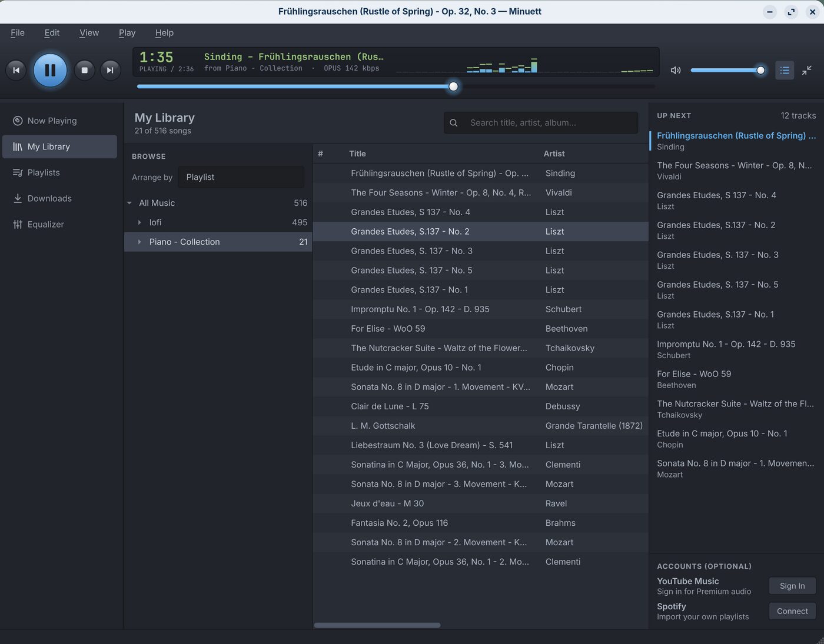Click the # column header
The image size is (824, 644).
[320, 154]
